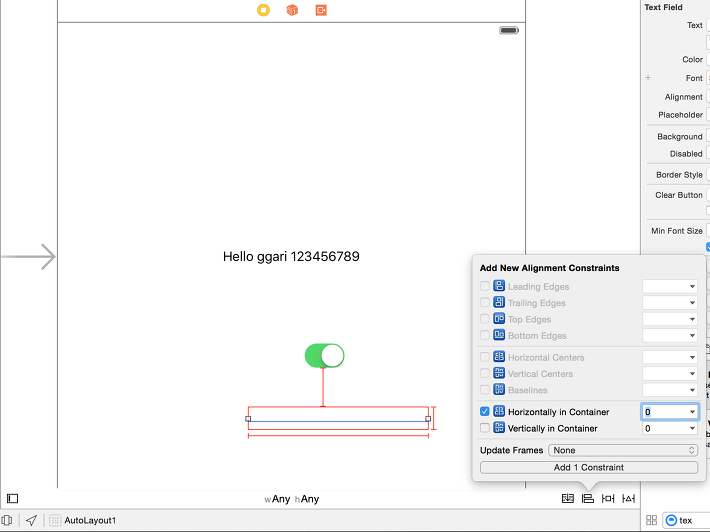Uncheck Horizontally in Container checkbox
Screen dimensions: 710x532
[485, 412]
